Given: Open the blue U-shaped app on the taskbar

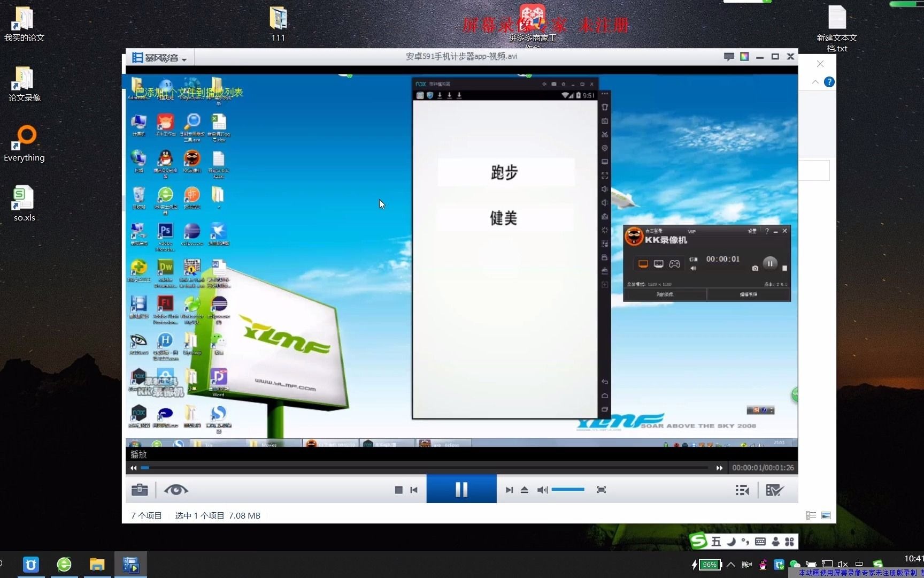Looking at the screenshot, I should click(x=31, y=565).
